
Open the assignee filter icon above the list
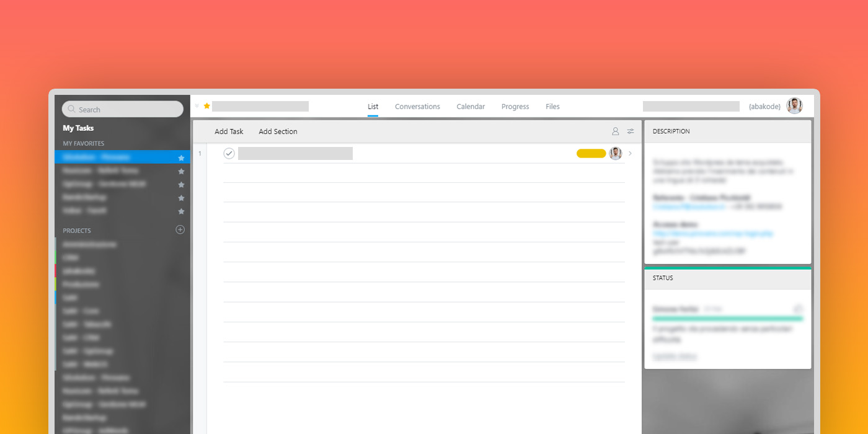tap(615, 131)
